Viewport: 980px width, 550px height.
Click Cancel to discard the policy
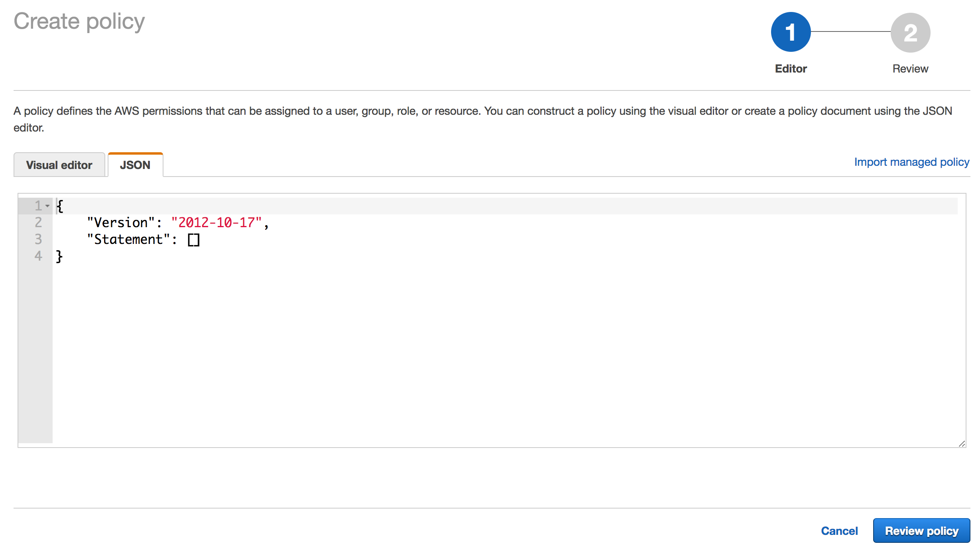pos(839,530)
